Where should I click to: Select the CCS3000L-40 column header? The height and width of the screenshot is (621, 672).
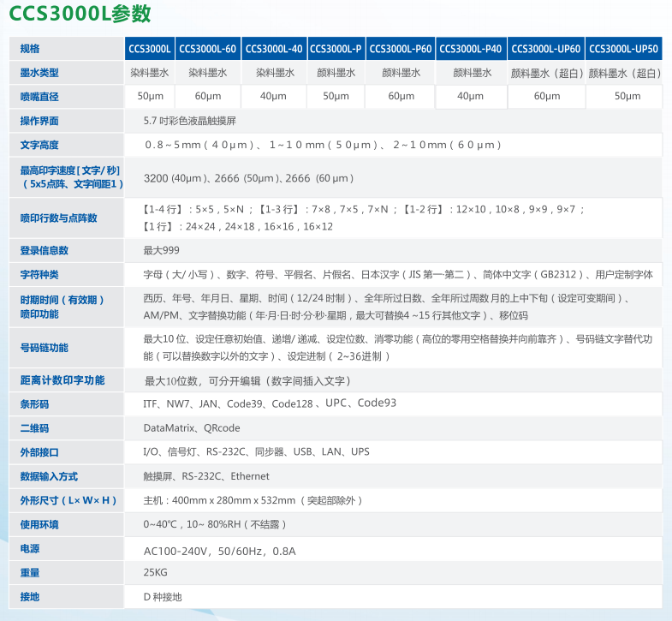click(273, 49)
